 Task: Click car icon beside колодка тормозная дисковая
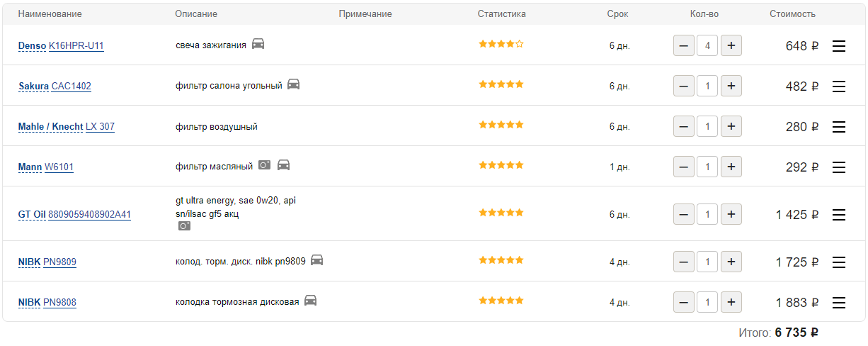pyautogui.click(x=310, y=301)
